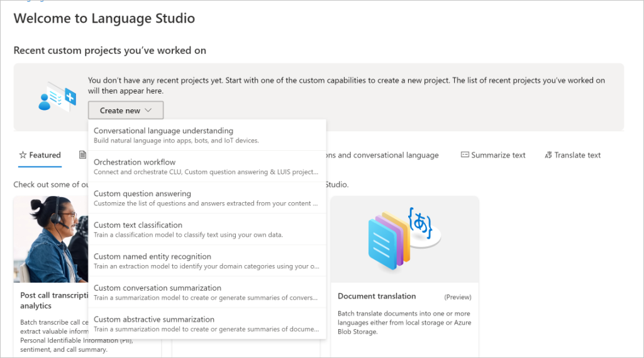Screen dimensions: 644x358
Task: Click the Post call transcription analytics title
Action: (x=54, y=301)
